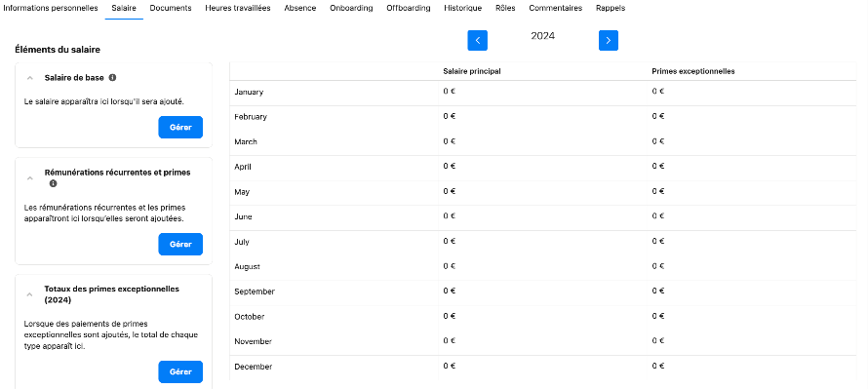Open the Rappels tab
Viewport: 868px width, 389px height.
(x=611, y=9)
